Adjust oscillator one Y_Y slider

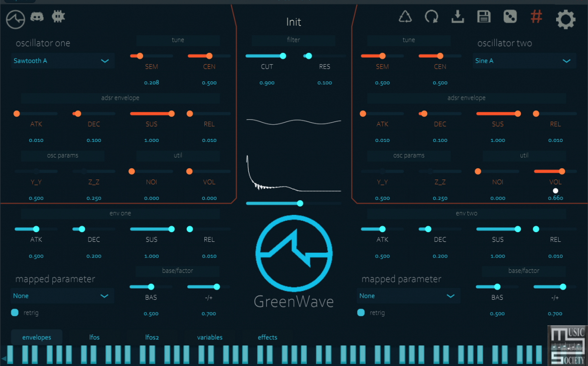tap(36, 171)
